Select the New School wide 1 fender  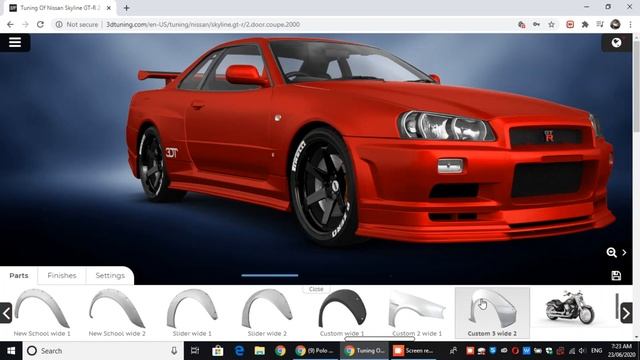(x=42, y=313)
